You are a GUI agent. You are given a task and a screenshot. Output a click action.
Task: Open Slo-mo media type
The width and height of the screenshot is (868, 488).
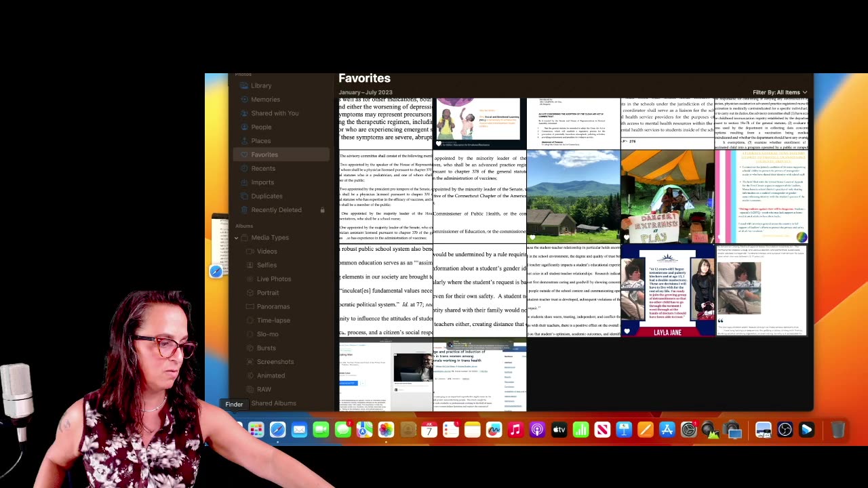(x=267, y=333)
